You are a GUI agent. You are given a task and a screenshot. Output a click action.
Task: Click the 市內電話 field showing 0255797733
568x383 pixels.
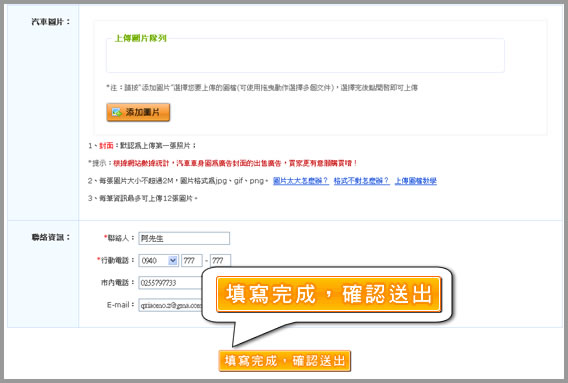(x=170, y=283)
